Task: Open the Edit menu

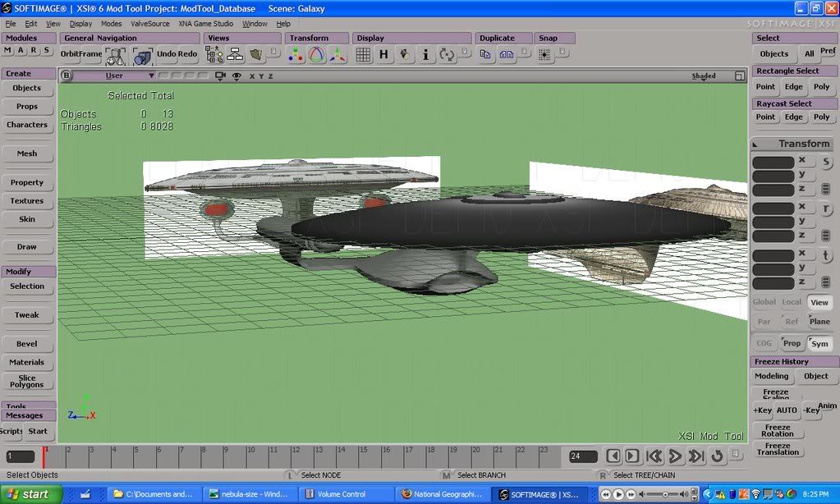Action: tap(31, 24)
